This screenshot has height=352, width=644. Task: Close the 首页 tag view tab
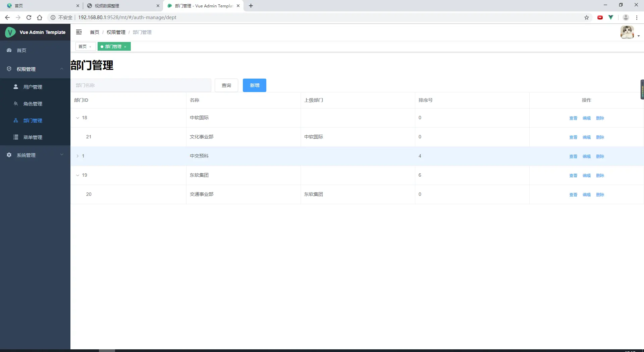[x=90, y=47]
